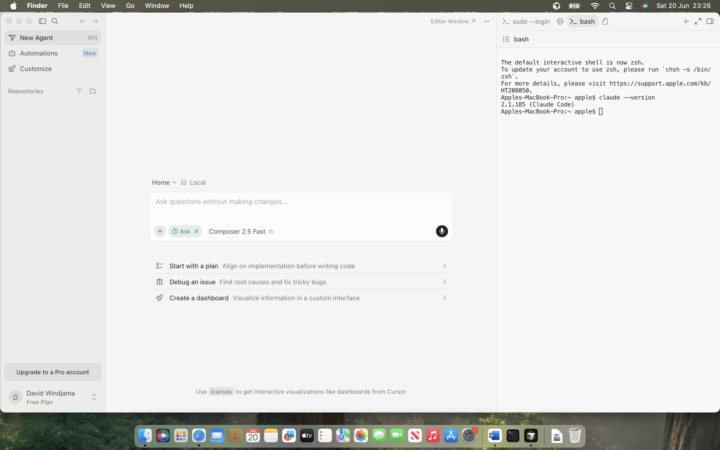720x450 pixels.
Task: Click the file page icon beside bash tab
Action: tap(605, 21)
